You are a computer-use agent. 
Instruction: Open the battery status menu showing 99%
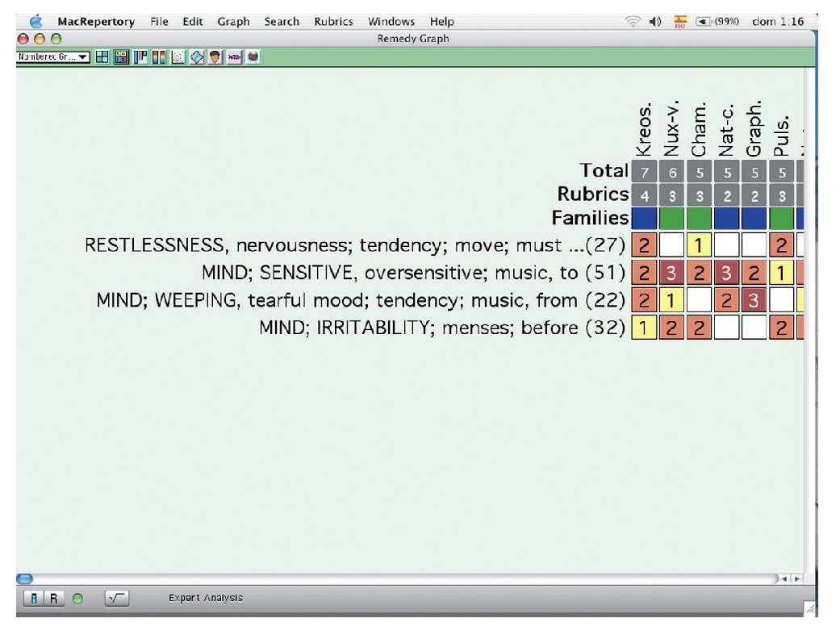click(717, 22)
